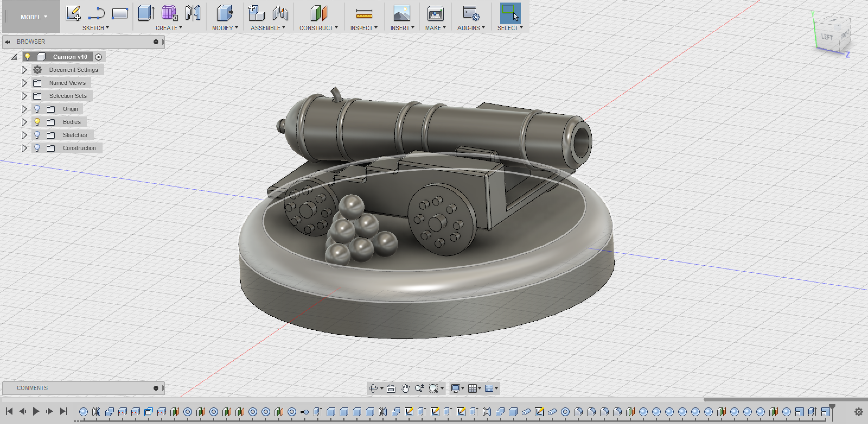
Task: Click the Scripts and Add-Ins icon
Action: 471,14
